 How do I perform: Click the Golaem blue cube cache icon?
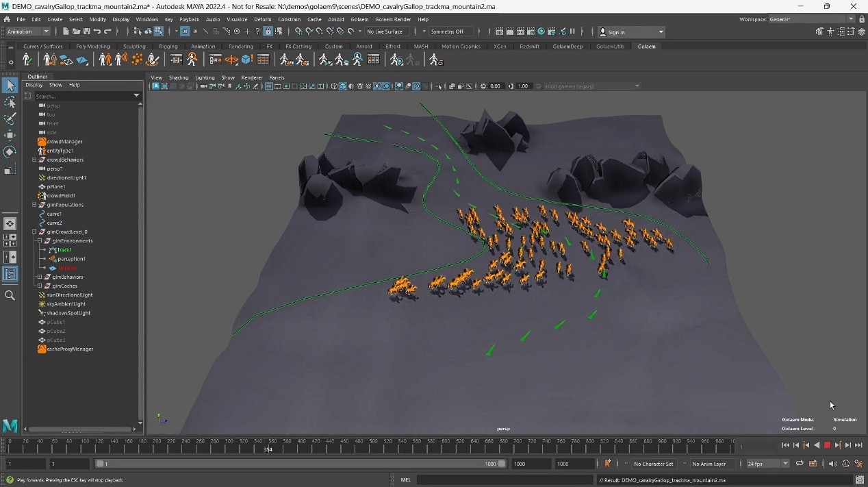coord(246,60)
